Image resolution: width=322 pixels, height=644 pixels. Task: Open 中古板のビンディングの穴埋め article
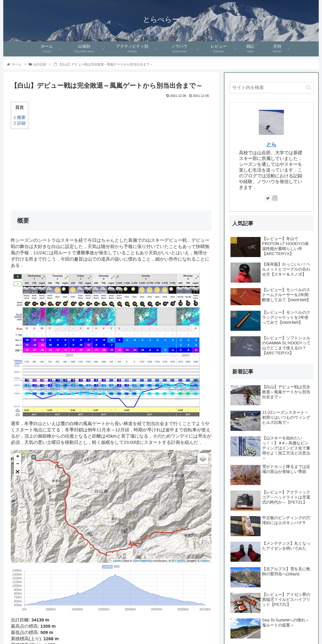click(x=271, y=526)
